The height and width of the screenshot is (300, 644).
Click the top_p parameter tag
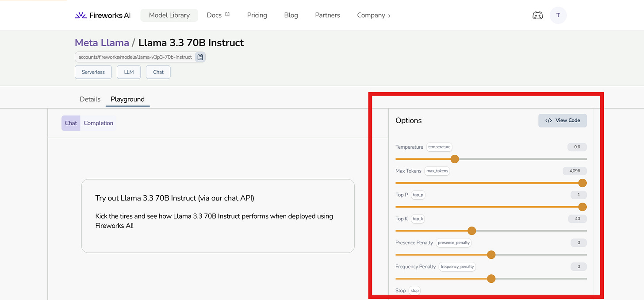(418, 195)
